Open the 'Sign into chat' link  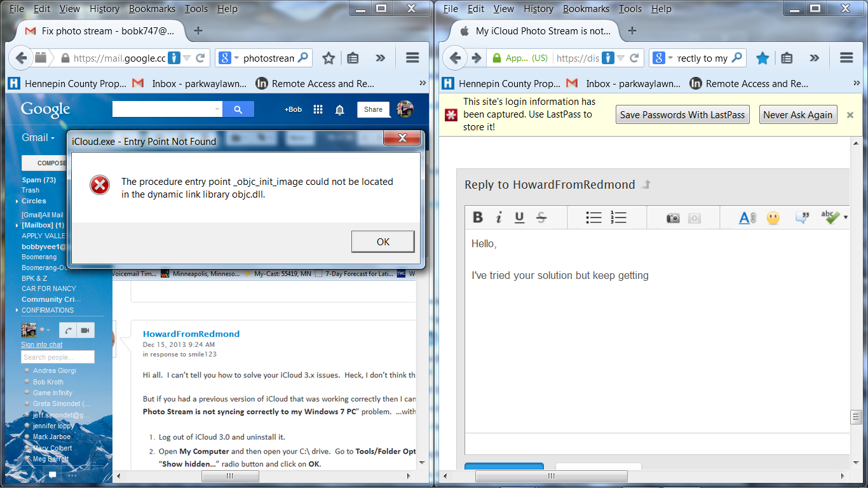coord(42,344)
